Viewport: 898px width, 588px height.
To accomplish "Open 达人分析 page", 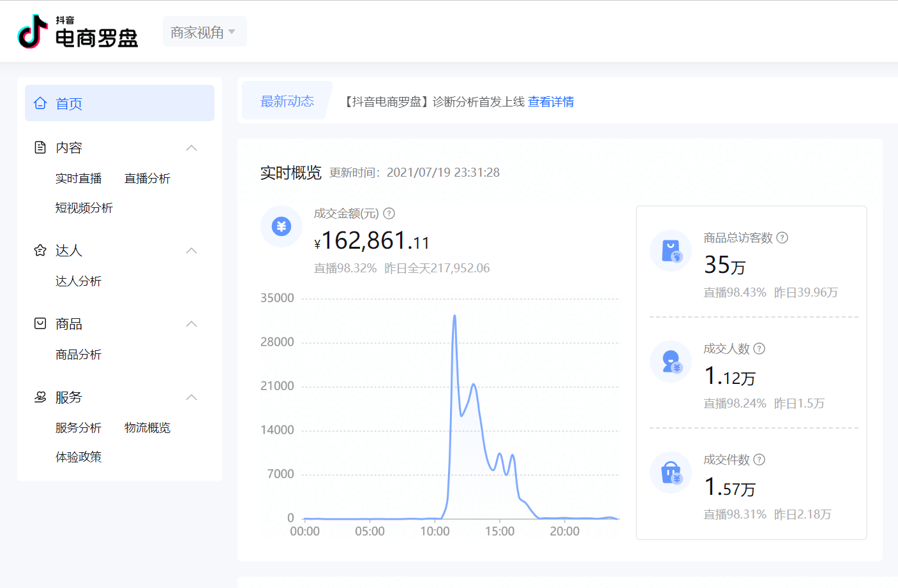I will [79, 281].
